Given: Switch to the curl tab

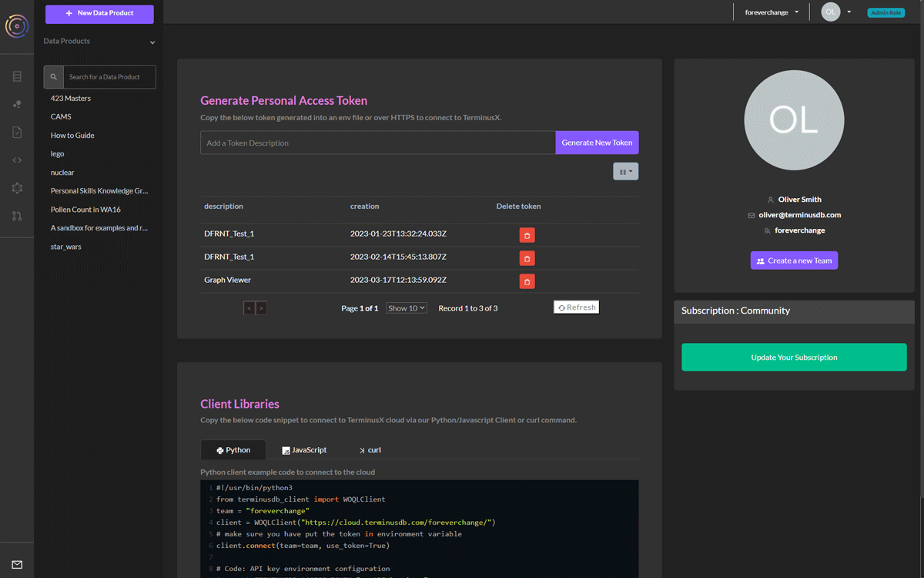Looking at the screenshot, I should [370, 449].
